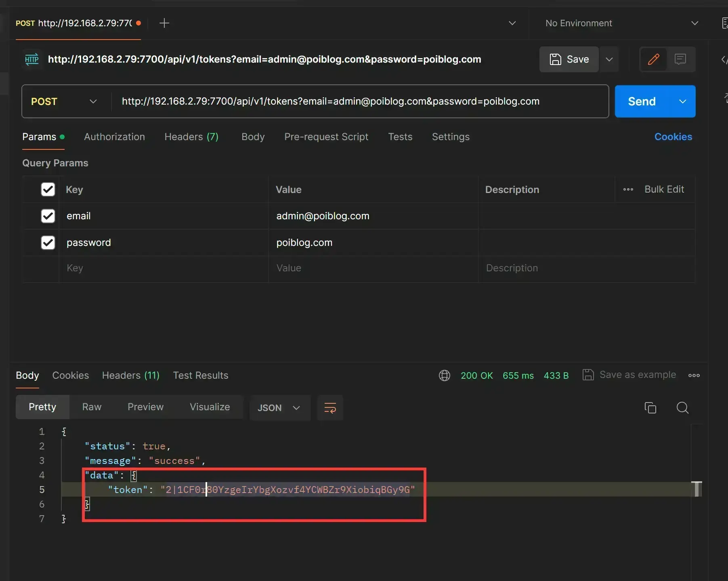Open the No Environment dropdown
728x581 pixels.
(622, 23)
